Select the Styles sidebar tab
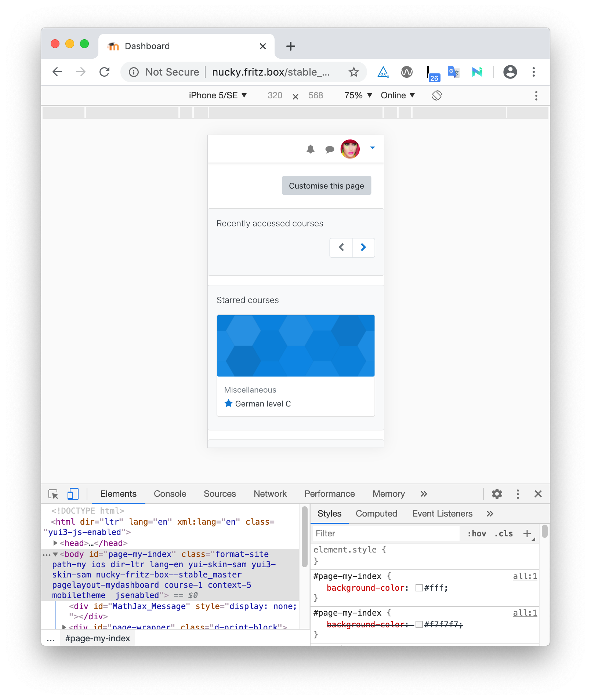This screenshot has height=700, width=591. click(329, 514)
